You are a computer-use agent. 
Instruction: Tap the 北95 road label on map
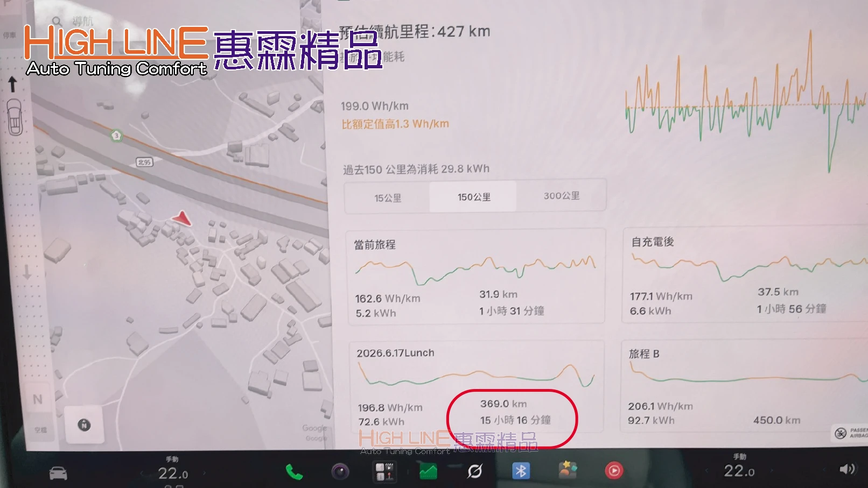(144, 162)
